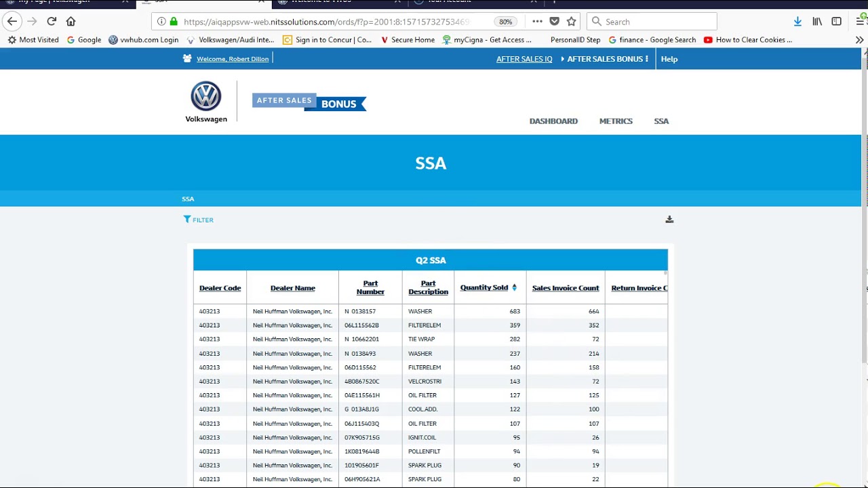This screenshot has width=868, height=488.
Task: Click the users icon beside Welcome
Action: click(x=187, y=58)
